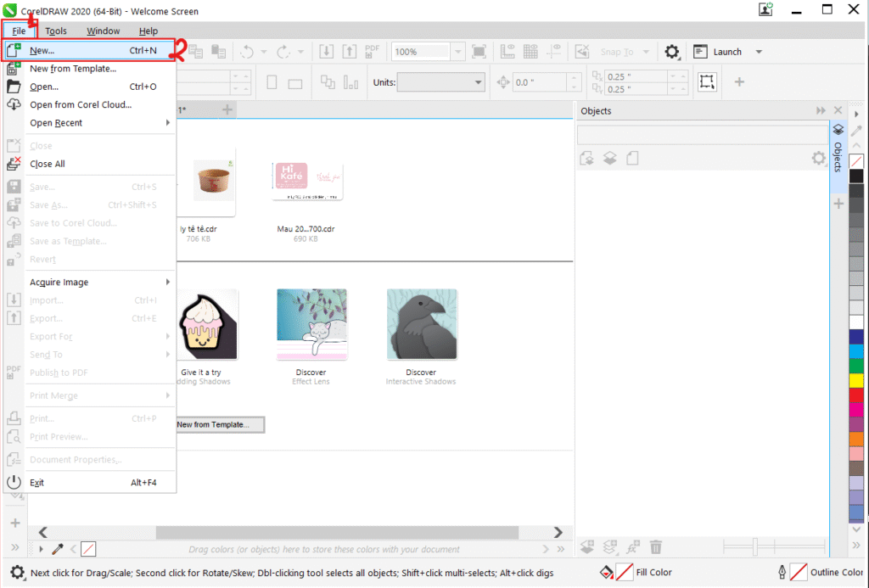This screenshot has width=869, height=588.
Task: Click the Copy icon in the toolbar
Action: pyautogui.click(x=196, y=52)
